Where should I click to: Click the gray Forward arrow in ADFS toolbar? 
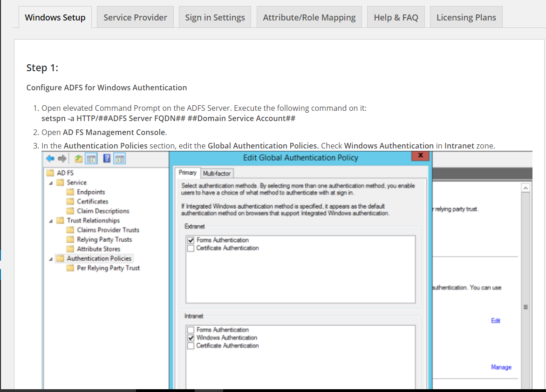coord(62,159)
